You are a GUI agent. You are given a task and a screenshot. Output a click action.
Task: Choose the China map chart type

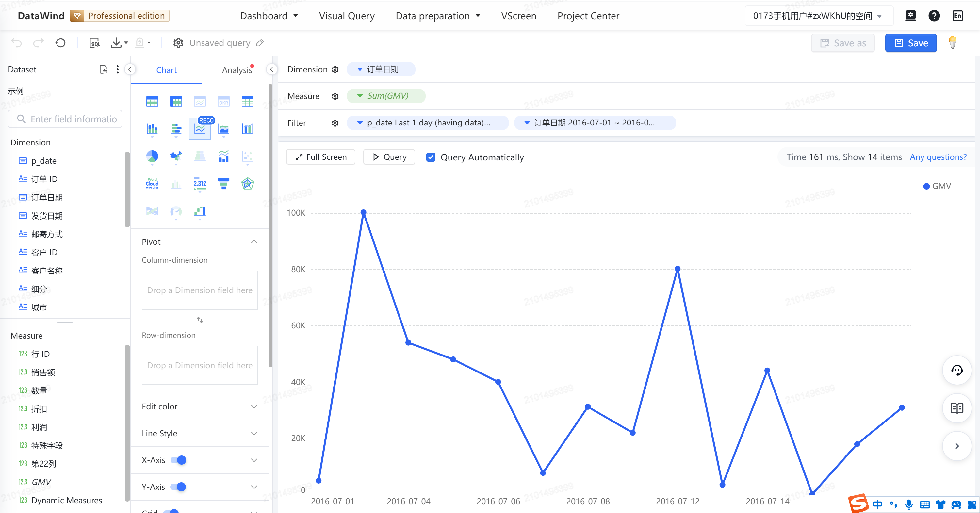(176, 156)
